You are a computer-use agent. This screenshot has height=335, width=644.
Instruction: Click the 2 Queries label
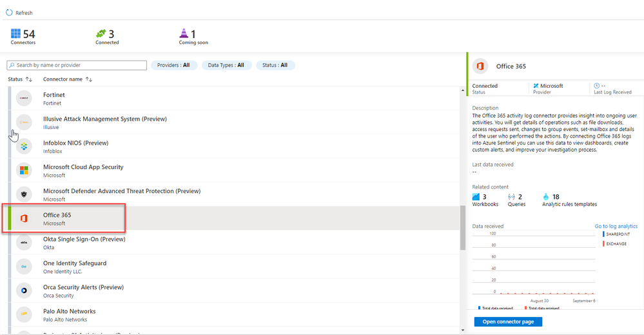click(x=516, y=204)
